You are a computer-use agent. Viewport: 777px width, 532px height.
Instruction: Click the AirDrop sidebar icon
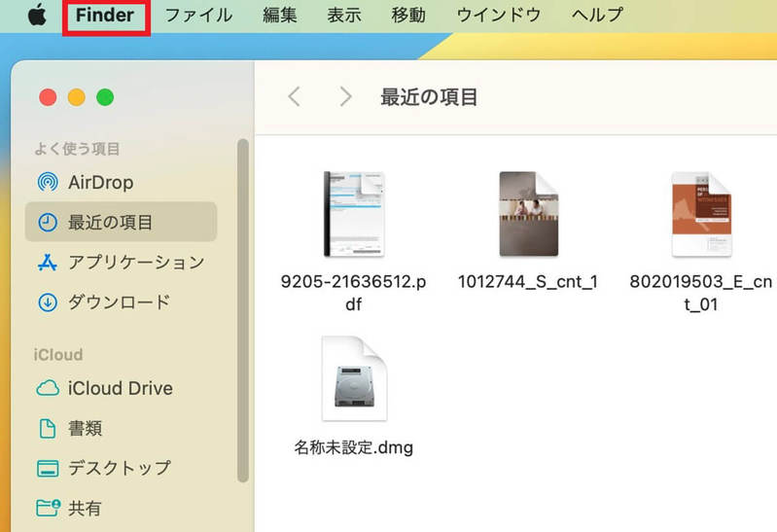coord(48,183)
